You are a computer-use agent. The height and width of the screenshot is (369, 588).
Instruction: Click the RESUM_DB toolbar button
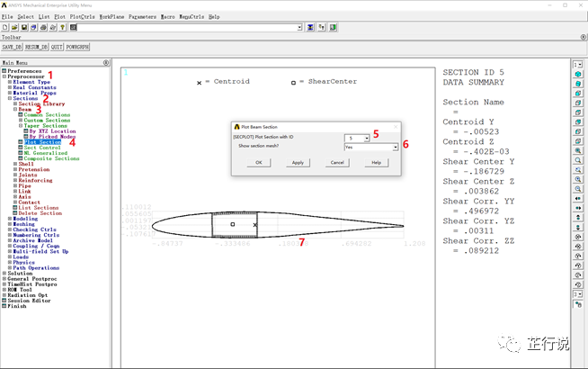click(x=36, y=47)
